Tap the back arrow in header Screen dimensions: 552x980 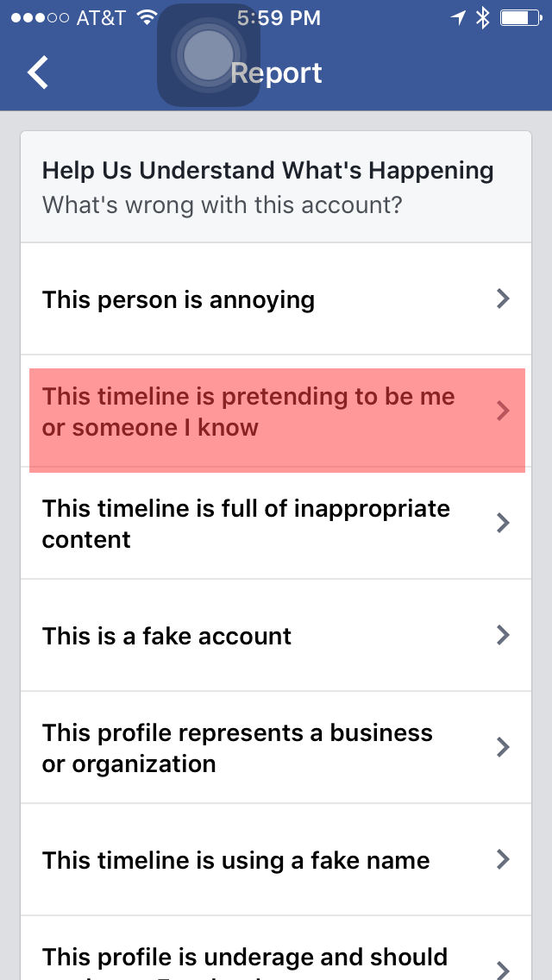point(38,72)
